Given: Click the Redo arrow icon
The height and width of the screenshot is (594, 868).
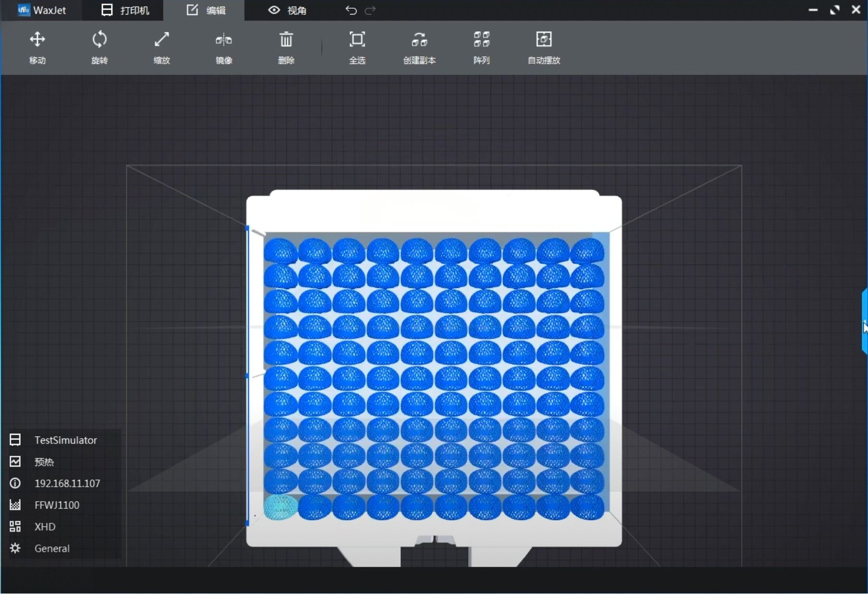Looking at the screenshot, I should (x=370, y=10).
